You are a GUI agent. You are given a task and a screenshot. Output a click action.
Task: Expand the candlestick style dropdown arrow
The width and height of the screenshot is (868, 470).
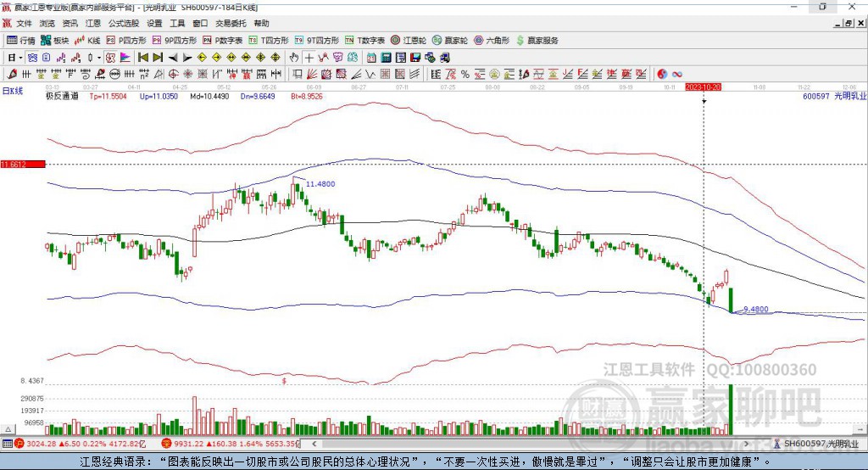point(99,58)
